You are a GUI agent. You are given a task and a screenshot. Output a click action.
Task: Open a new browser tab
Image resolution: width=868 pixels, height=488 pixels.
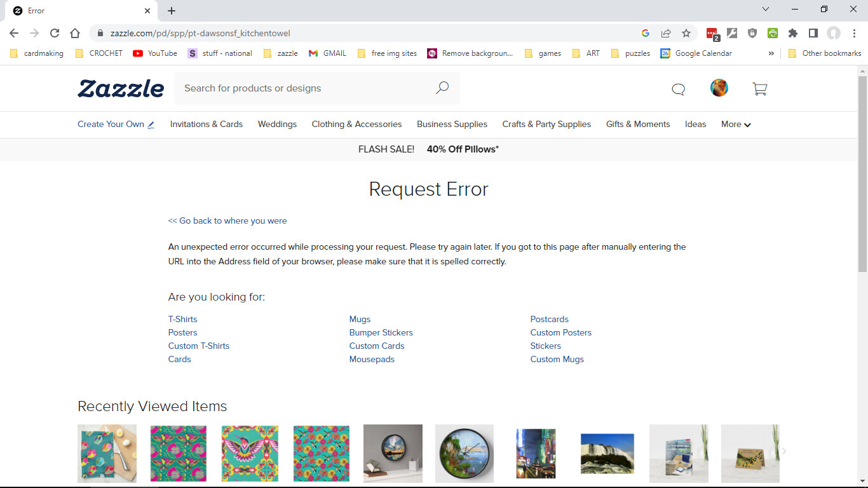(172, 11)
